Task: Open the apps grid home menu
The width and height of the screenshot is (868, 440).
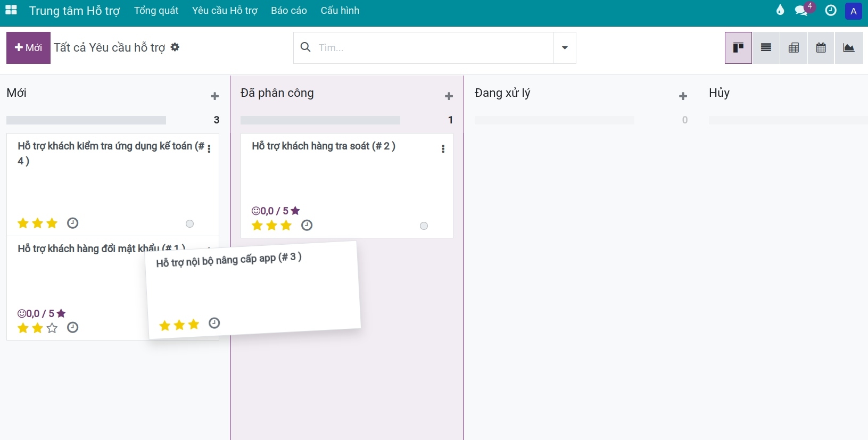Action: [x=11, y=10]
